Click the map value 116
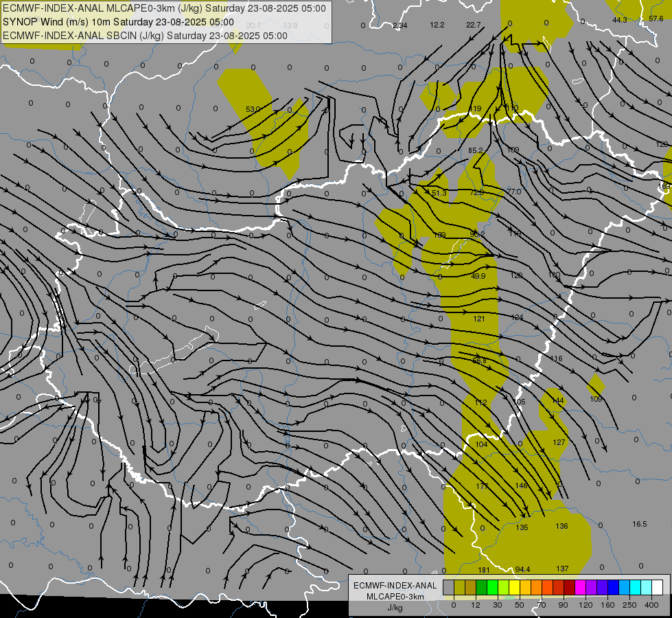 (x=556, y=359)
